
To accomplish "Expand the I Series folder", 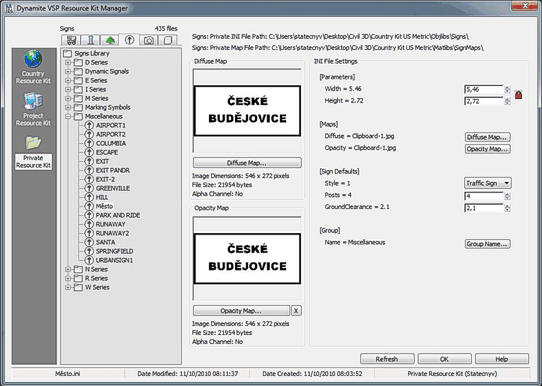I will [x=68, y=90].
